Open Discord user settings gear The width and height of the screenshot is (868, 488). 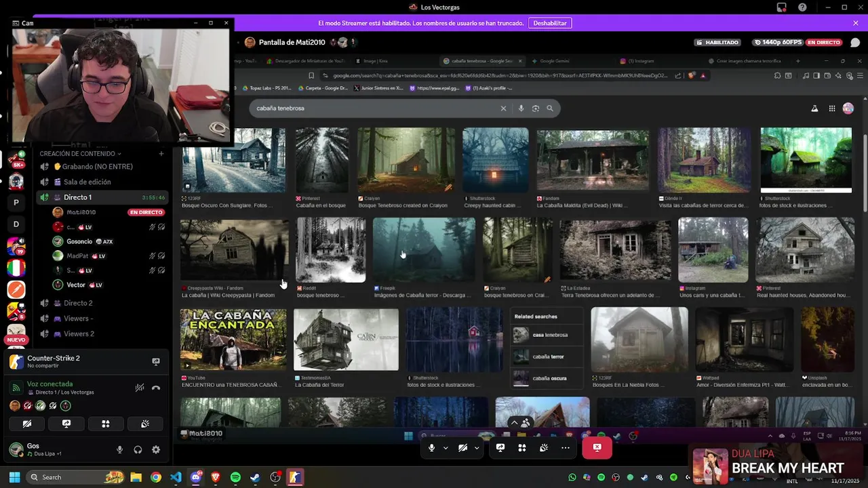pos(156,449)
